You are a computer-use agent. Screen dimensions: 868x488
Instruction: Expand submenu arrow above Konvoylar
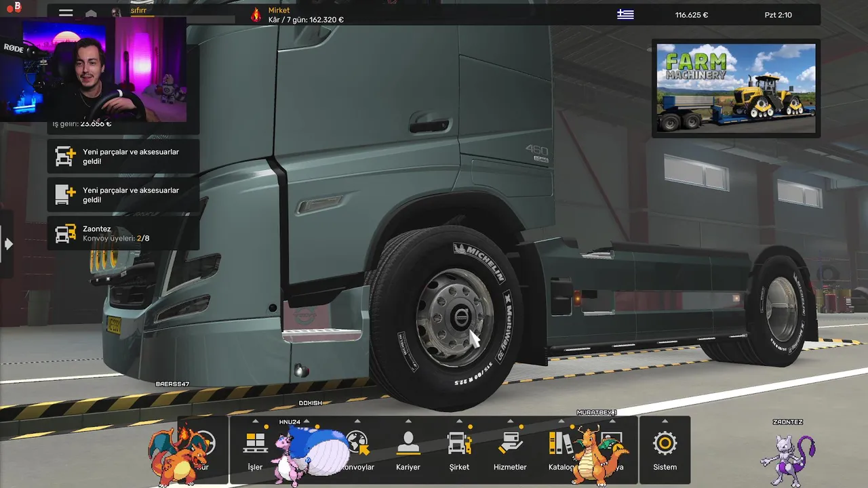pos(357,422)
